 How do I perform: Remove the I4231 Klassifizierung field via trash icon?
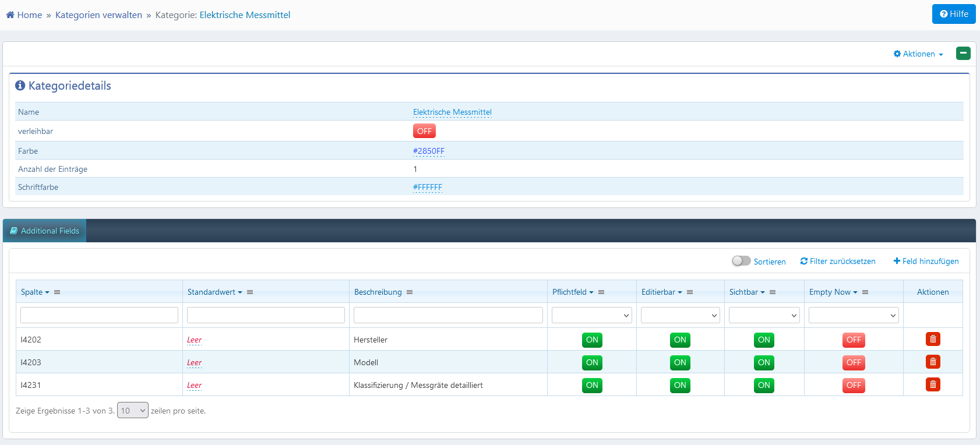(932, 384)
